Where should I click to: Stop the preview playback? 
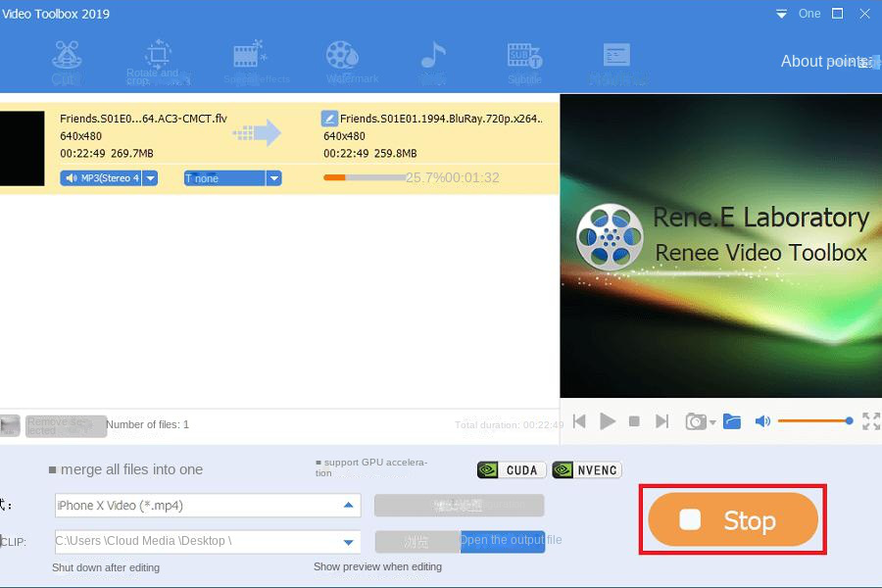[x=634, y=420]
